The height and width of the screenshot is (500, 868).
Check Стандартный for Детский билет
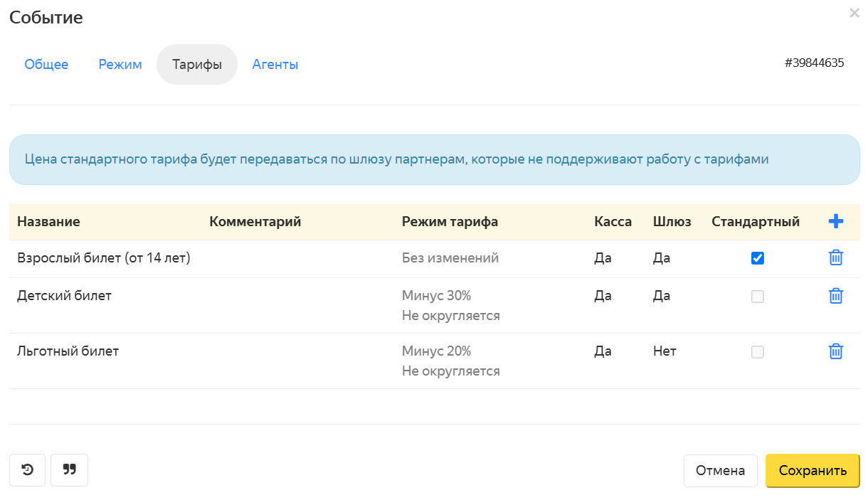tap(758, 297)
